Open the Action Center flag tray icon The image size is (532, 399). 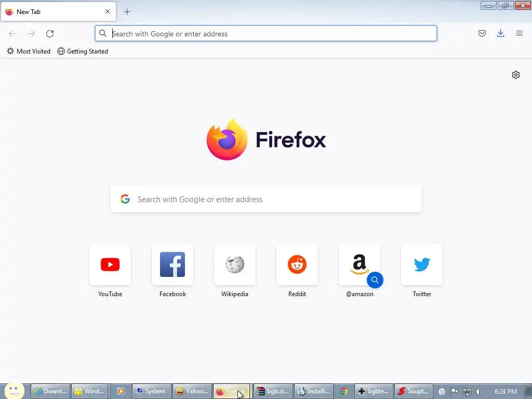454,392
